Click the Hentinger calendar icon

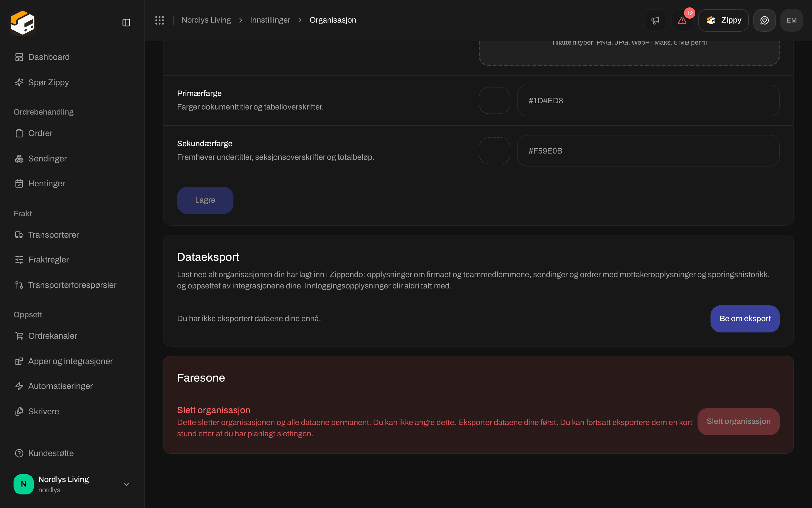(19, 183)
